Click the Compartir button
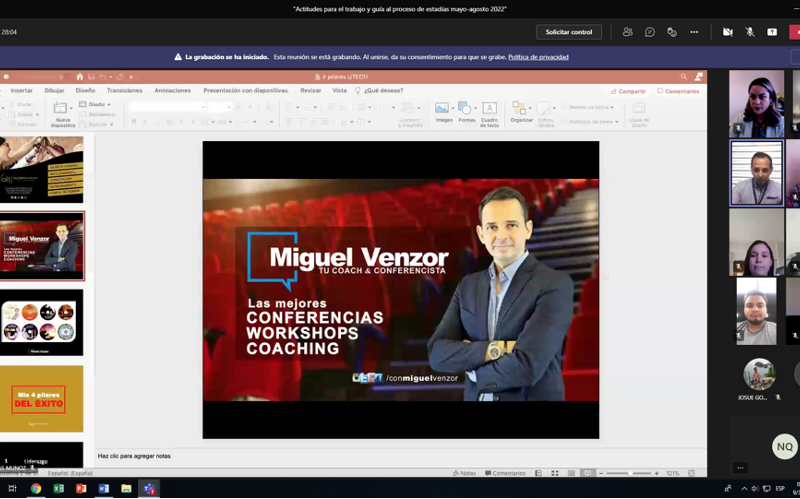This screenshot has width=800, height=499. pyautogui.click(x=628, y=91)
